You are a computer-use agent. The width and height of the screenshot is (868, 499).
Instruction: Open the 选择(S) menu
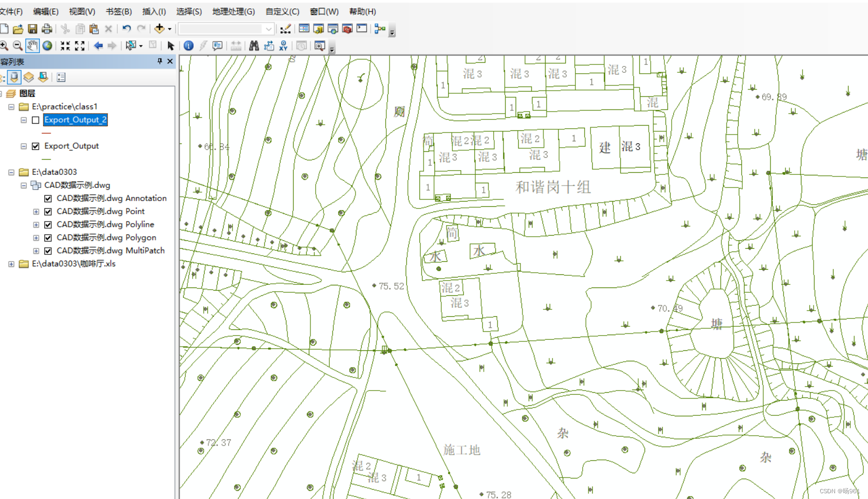tap(188, 11)
